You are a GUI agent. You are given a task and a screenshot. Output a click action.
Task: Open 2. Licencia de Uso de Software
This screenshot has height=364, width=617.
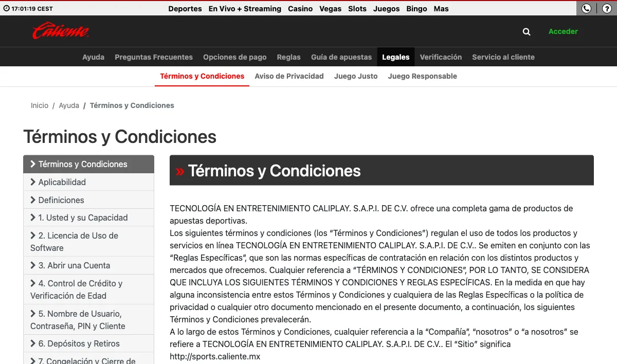(x=88, y=242)
